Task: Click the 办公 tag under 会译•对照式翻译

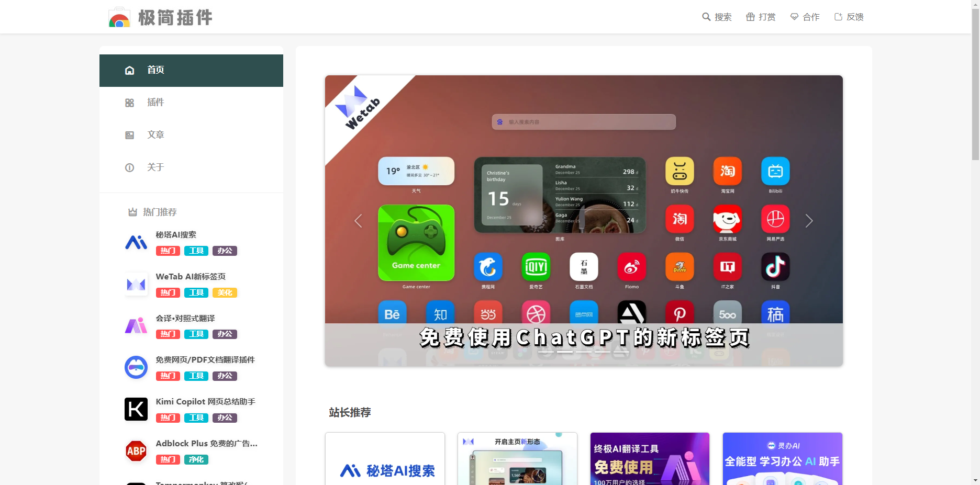Action: pos(225,334)
